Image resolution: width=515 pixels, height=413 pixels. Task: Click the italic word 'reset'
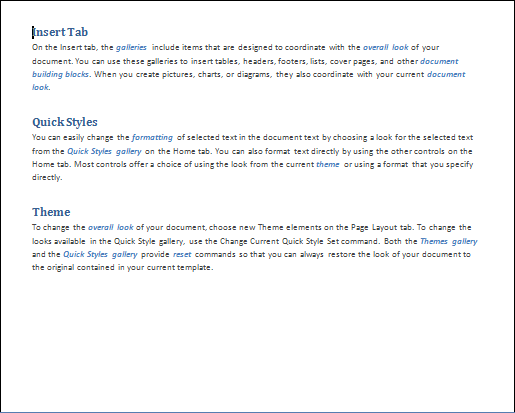[x=182, y=254]
